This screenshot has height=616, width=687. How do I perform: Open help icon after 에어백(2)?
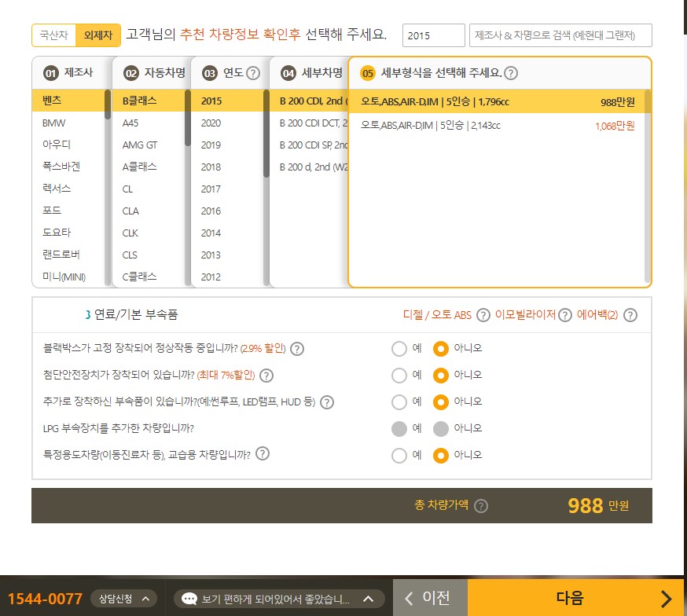(x=630, y=315)
